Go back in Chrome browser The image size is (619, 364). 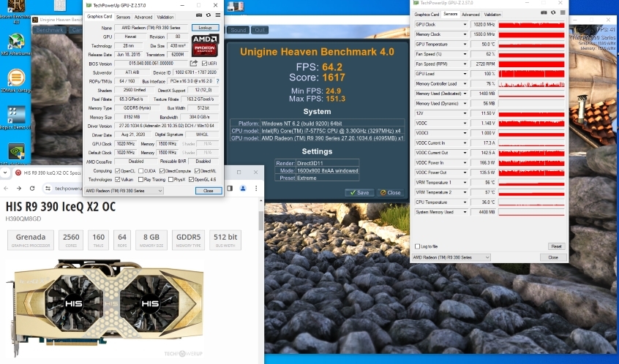pyautogui.click(x=6, y=189)
